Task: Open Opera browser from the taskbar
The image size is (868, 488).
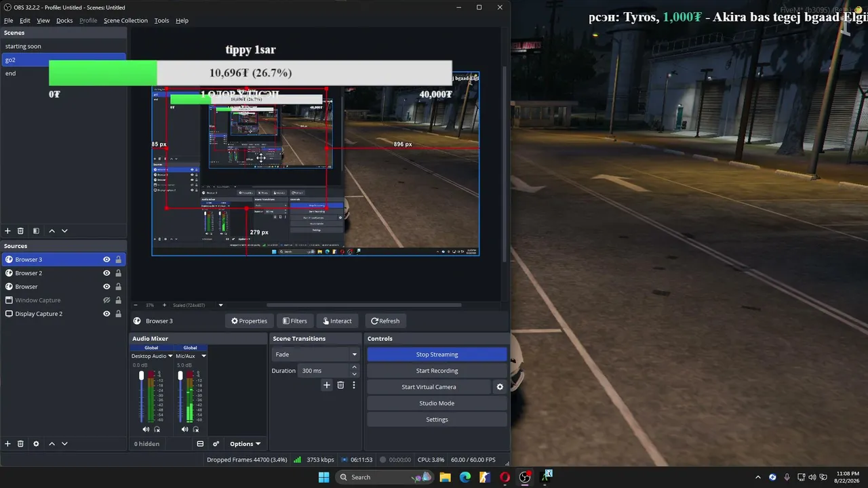Action: (x=505, y=477)
